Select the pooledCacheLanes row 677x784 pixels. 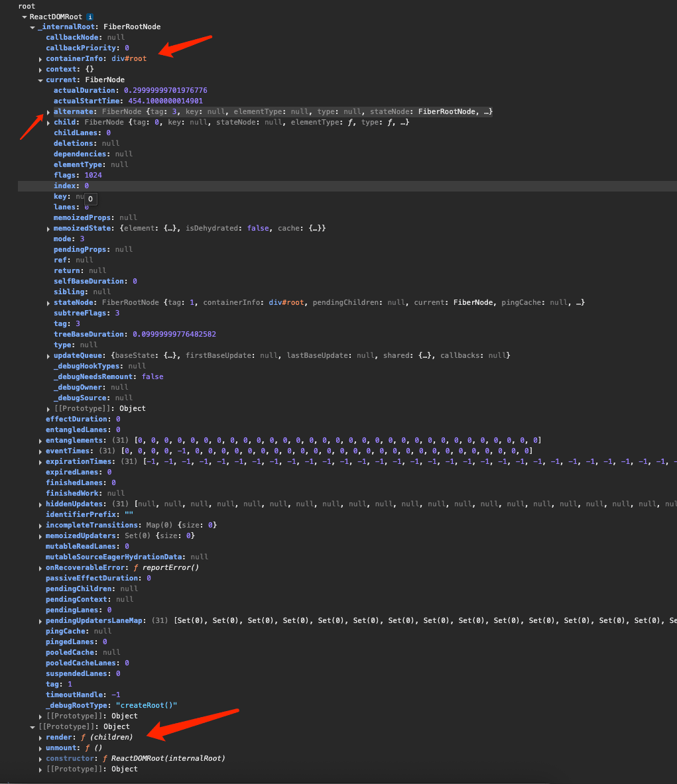88,663
